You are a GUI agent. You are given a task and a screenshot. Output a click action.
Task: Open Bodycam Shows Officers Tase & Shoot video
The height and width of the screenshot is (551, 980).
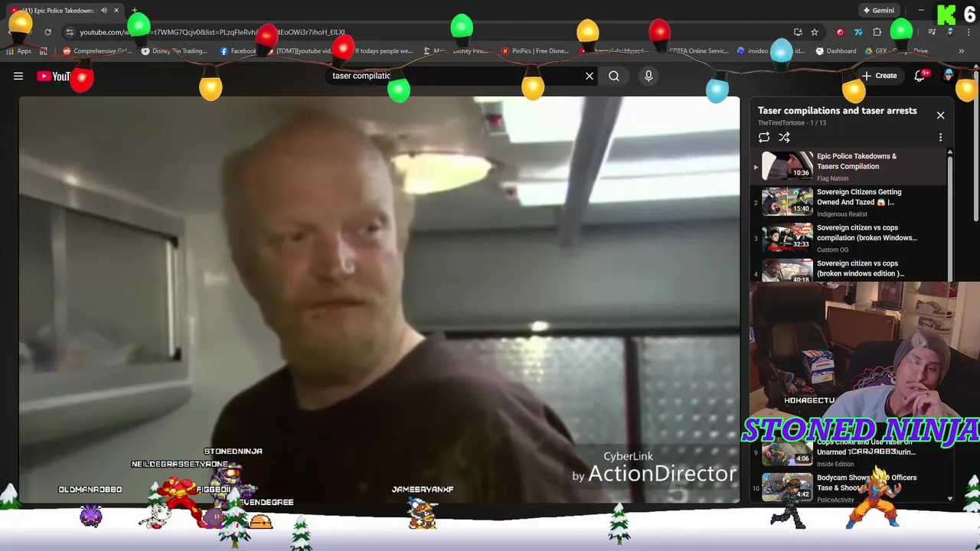coord(867,483)
